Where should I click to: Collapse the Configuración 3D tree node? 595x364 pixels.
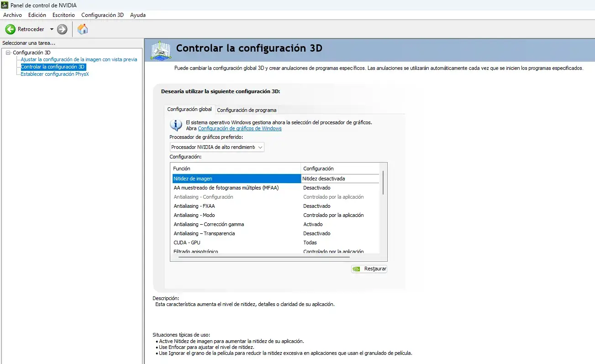8,53
